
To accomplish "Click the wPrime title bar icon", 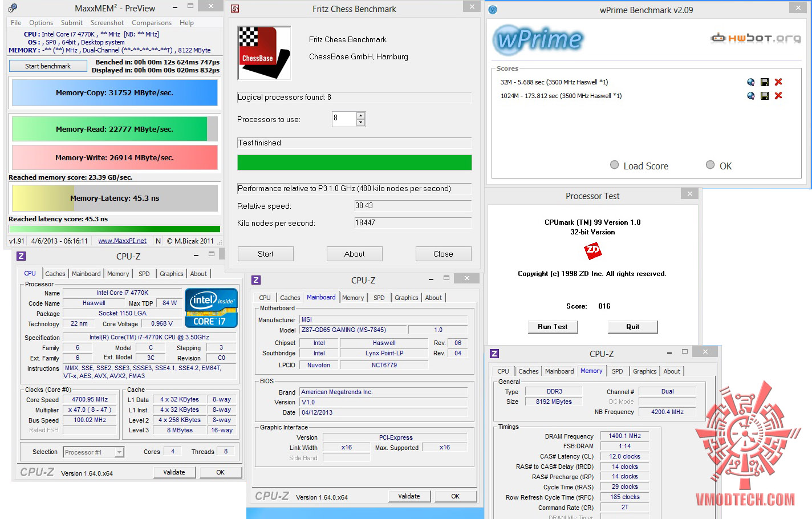I will point(493,10).
